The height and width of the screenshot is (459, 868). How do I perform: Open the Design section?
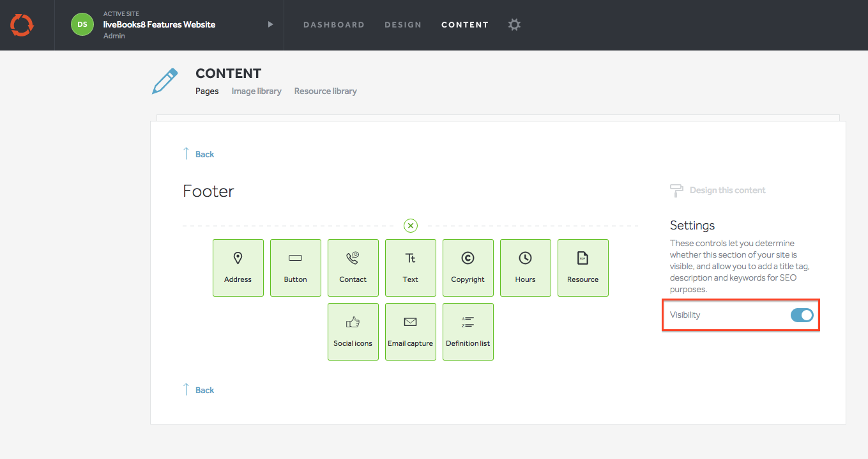click(x=402, y=25)
